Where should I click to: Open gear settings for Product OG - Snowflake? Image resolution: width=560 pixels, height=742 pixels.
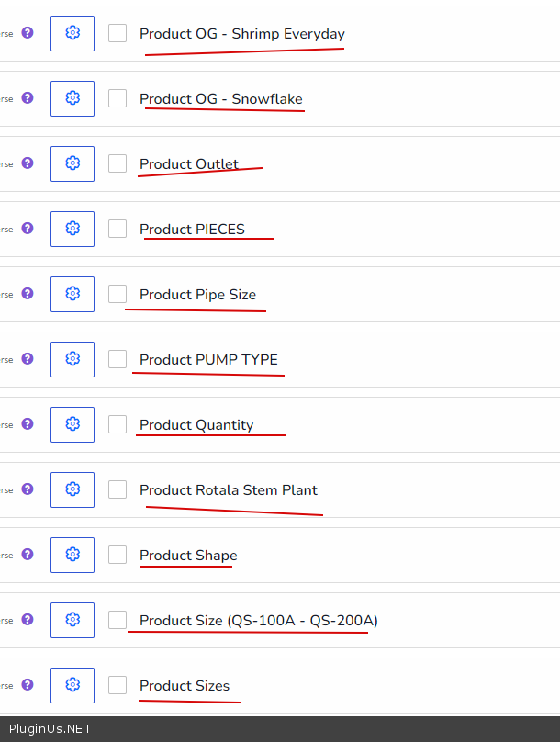tap(73, 98)
